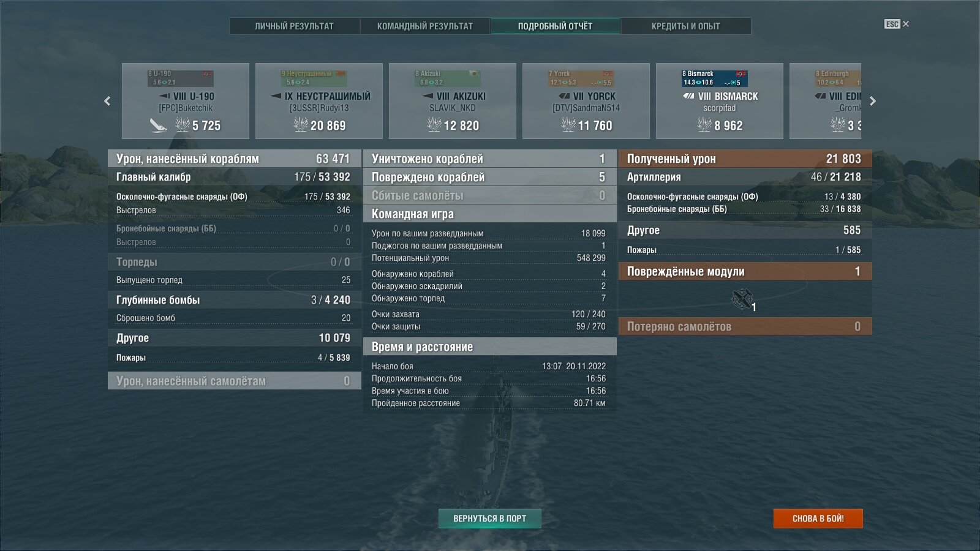980x551 pixels.
Task: Click the Бронебойные снаряды 33 / 16 838 row
Action: [745, 209]
